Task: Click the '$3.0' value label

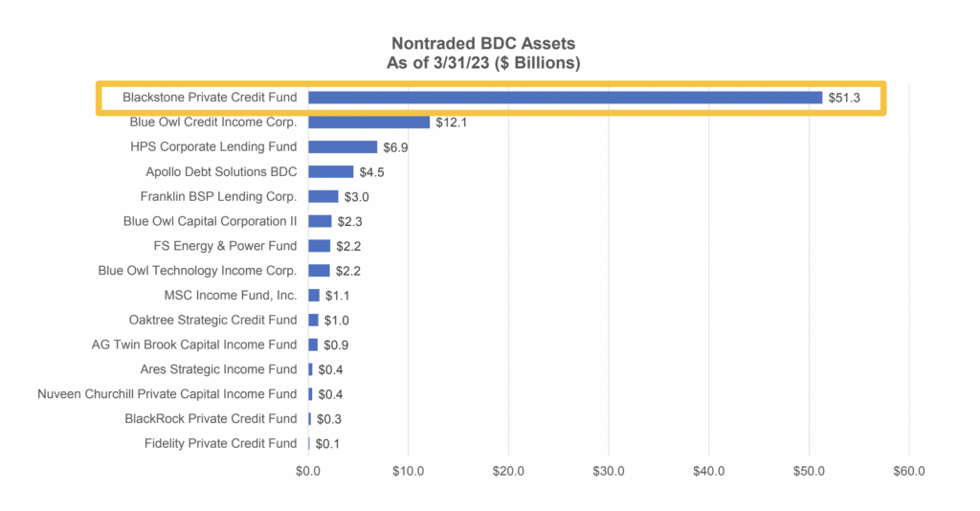Action: click(x=357, y=197)
